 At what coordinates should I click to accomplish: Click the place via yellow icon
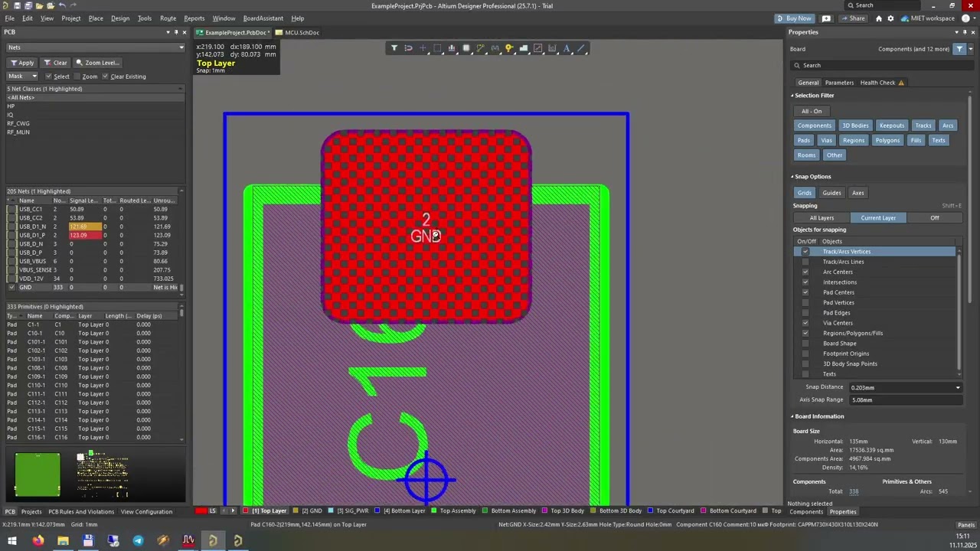(509, 48)
